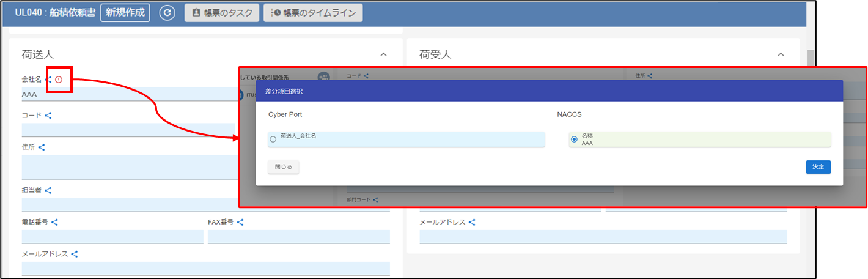Click the red warning icon beside 会社名
The width and height of the screenshot is (868, 279).
point(59,80)
